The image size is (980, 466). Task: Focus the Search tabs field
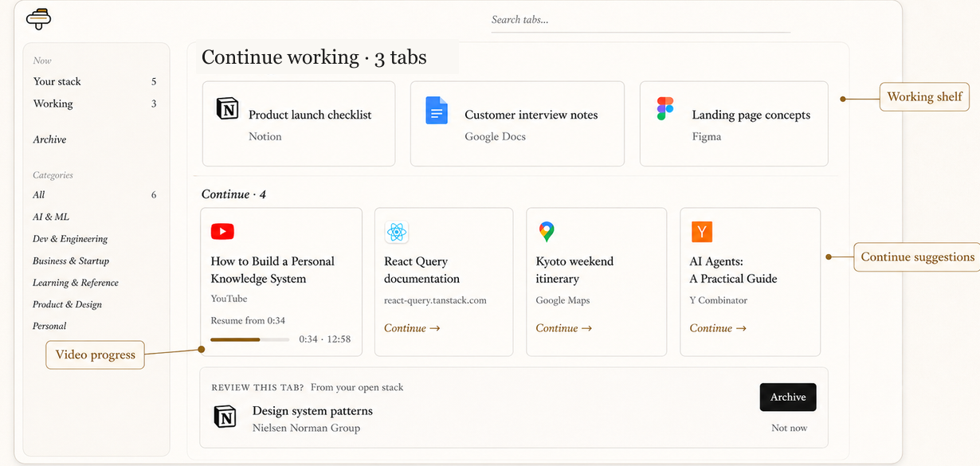pos(641,20)
